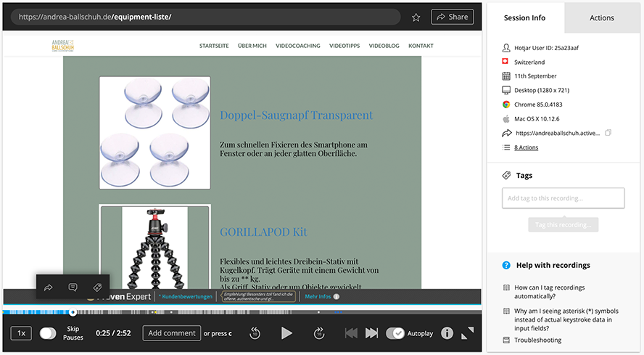Click the Andrea Ballschuh logo
The width and height of the screenshot is (644, 355).
[x=63, y=46]
